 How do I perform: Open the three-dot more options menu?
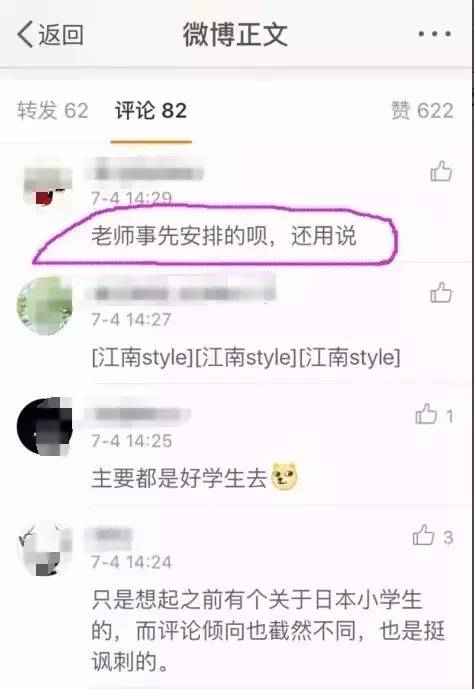434,34
